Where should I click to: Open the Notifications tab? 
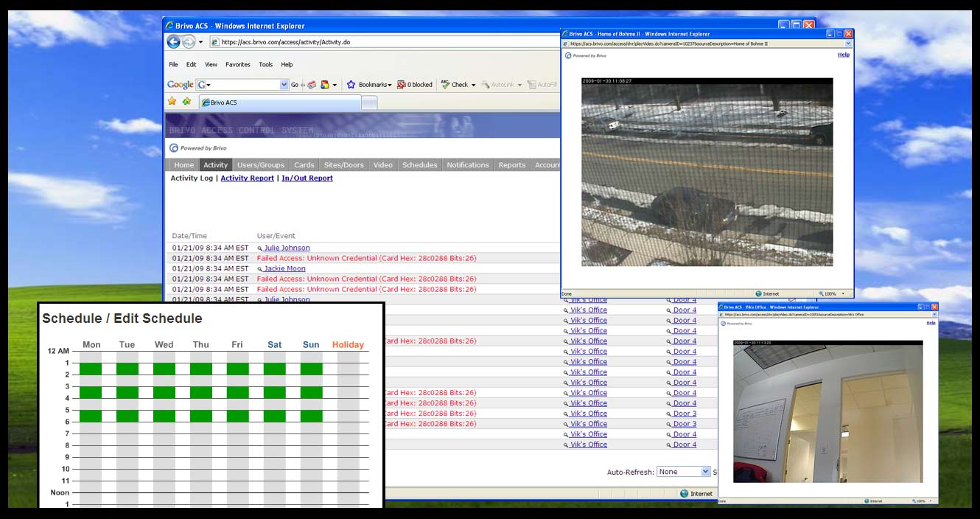pyautogui.click(x=468, y=165)
